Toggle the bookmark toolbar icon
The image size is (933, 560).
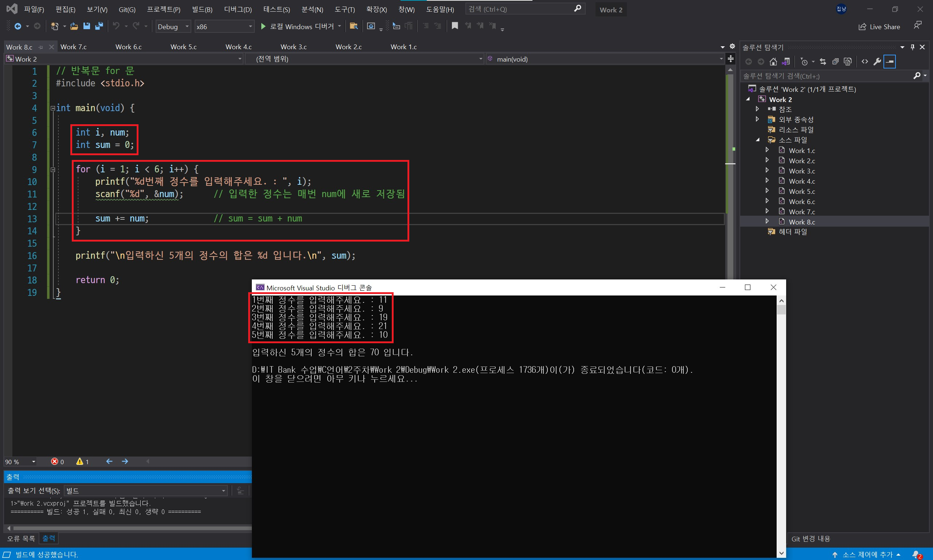click(455, 26)
